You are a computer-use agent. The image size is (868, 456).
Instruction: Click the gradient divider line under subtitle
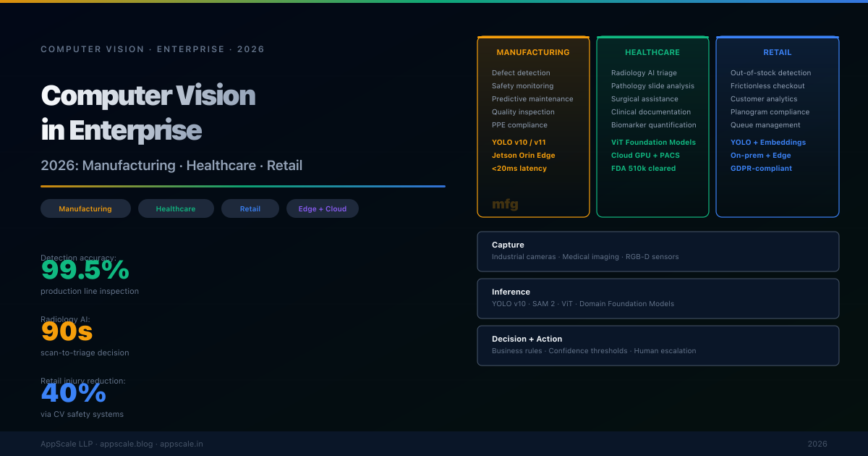(242, 186)
